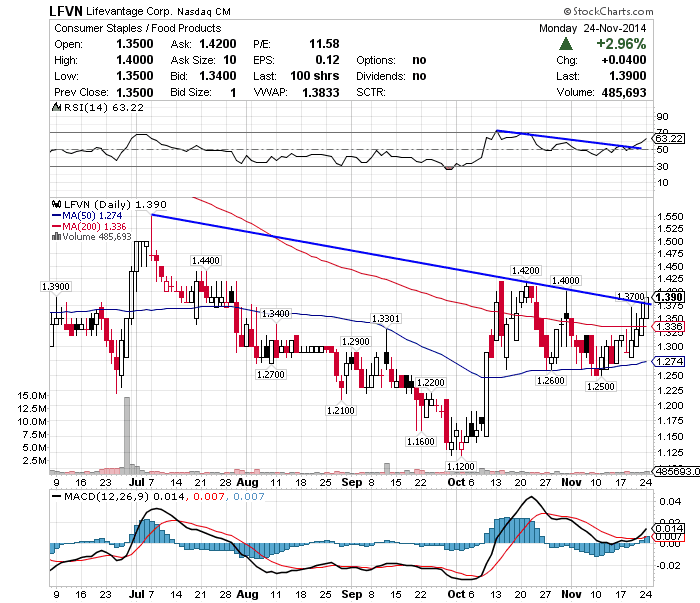Click Consumer Staples / Food Products sector text

138,28
